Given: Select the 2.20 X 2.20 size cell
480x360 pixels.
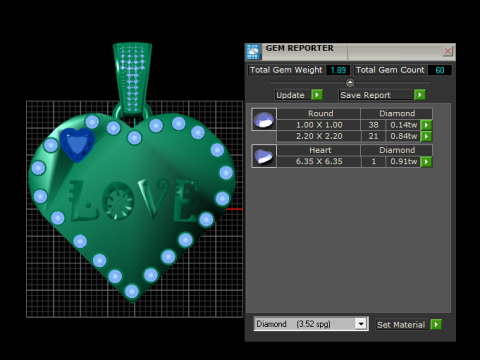Looking at the screenshot, I should (x=319, y=136).
